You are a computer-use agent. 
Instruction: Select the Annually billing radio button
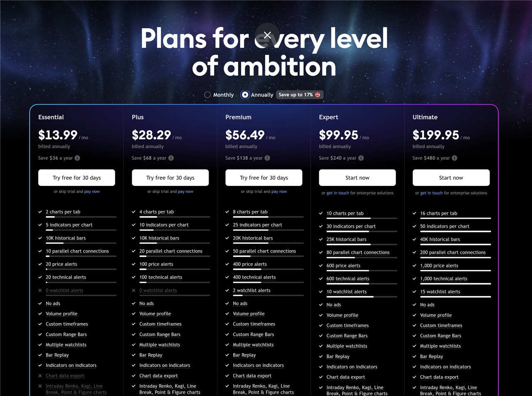tap(245, 95)
